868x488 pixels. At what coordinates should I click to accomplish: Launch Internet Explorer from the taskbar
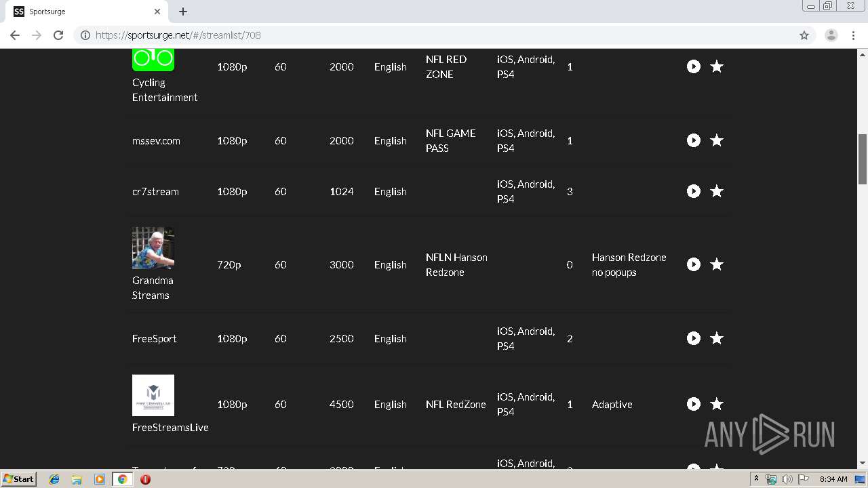(54, 479)
